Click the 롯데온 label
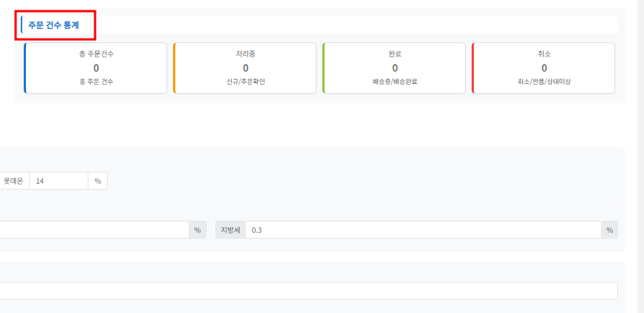The height and width of the screenshot is (313, 644). tap(13, 181)
